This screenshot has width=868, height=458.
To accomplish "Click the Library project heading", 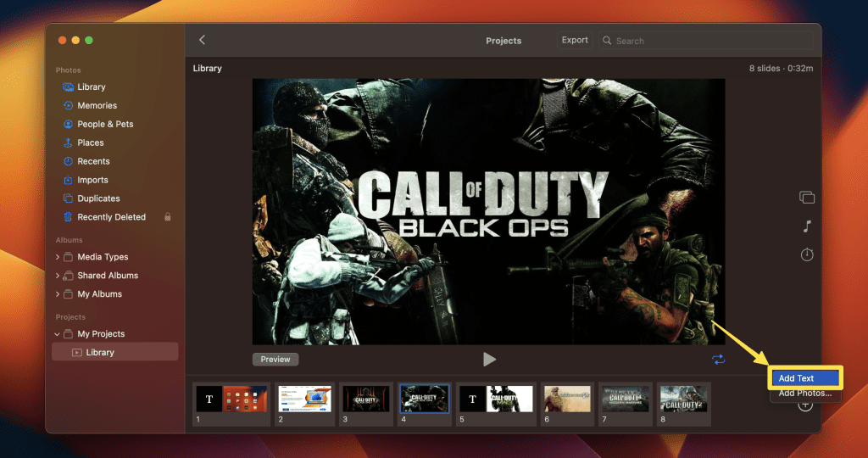I will [207, 68].
